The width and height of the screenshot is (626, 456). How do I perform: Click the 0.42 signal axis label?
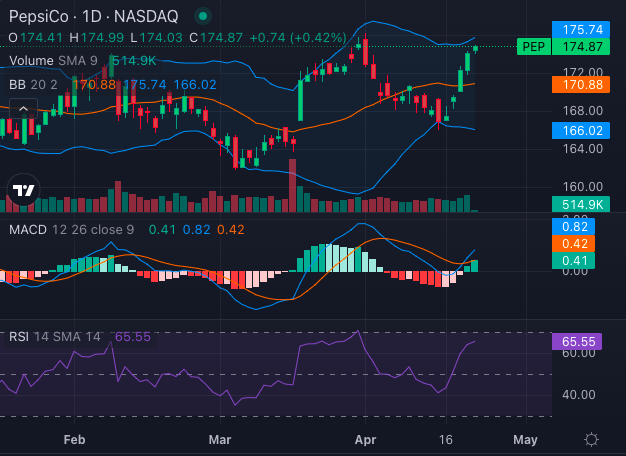(574, 244)
